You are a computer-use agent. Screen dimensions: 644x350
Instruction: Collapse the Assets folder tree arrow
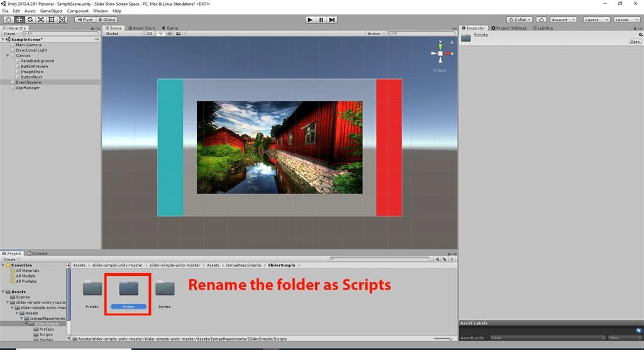click(3, 292)
